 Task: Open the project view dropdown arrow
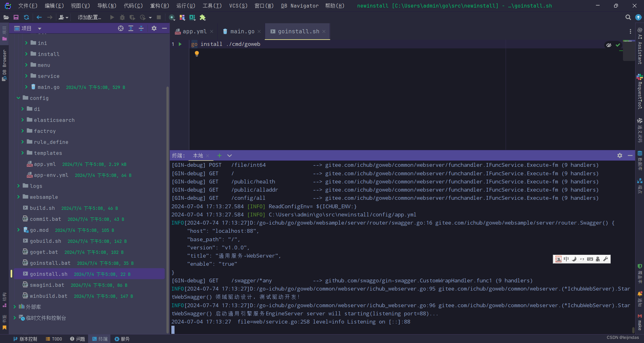[x=40, y=29]
